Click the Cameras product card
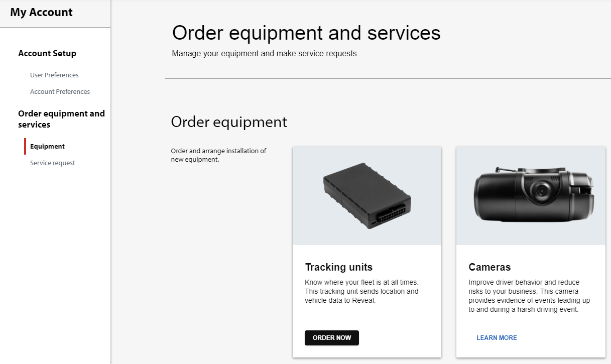 [530, 251]
